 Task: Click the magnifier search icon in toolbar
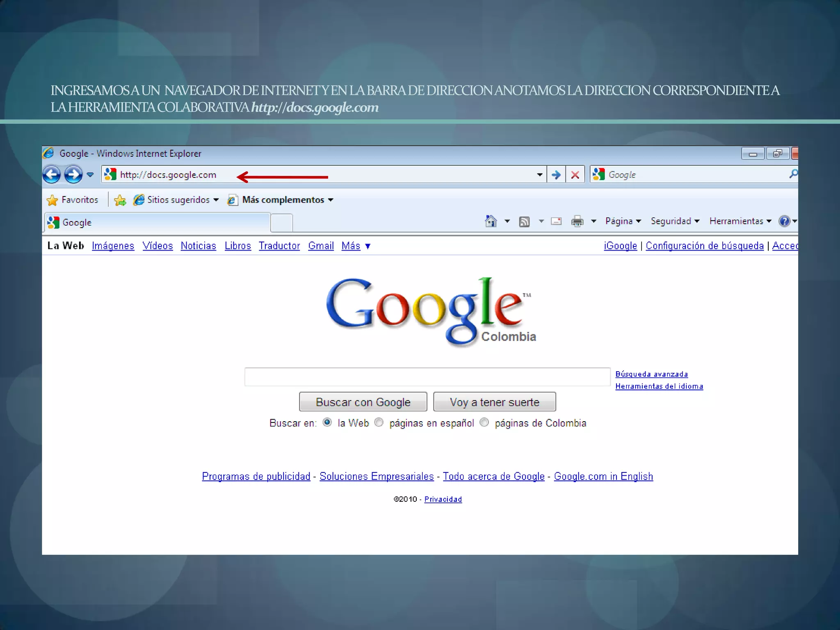click(793, 174)
